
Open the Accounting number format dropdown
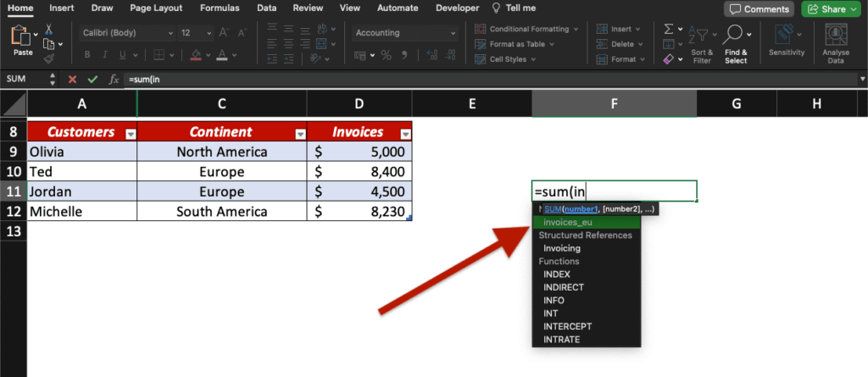coord(405,33)
